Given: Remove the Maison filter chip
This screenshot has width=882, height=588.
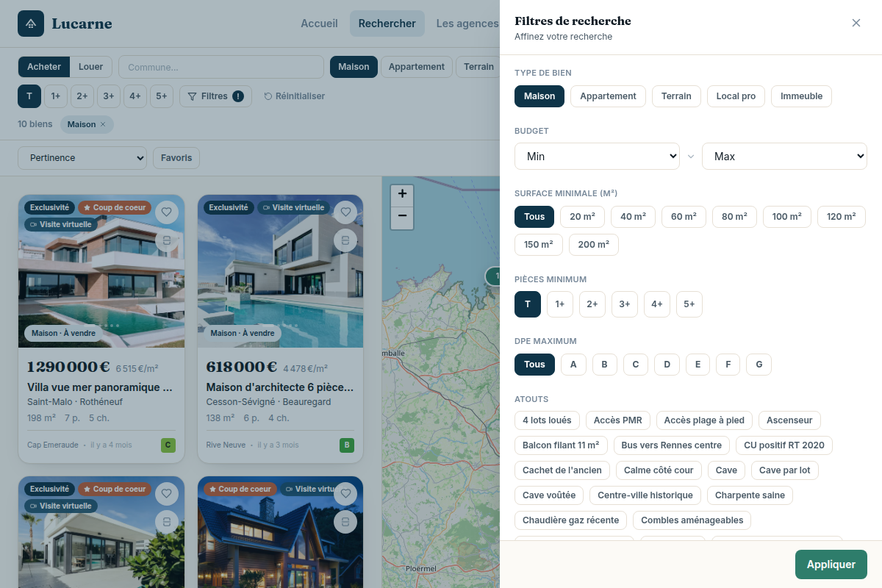Looking at the screenshot, I should coord(103,124).
